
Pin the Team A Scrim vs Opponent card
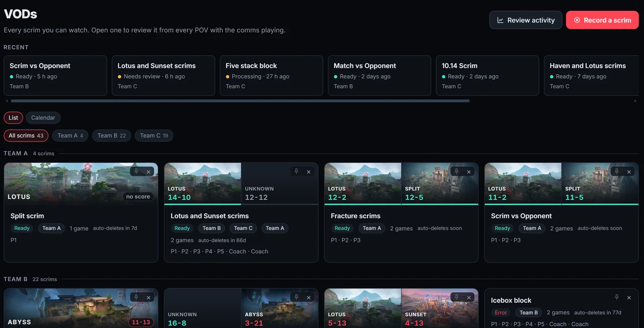tap(617, 172)
